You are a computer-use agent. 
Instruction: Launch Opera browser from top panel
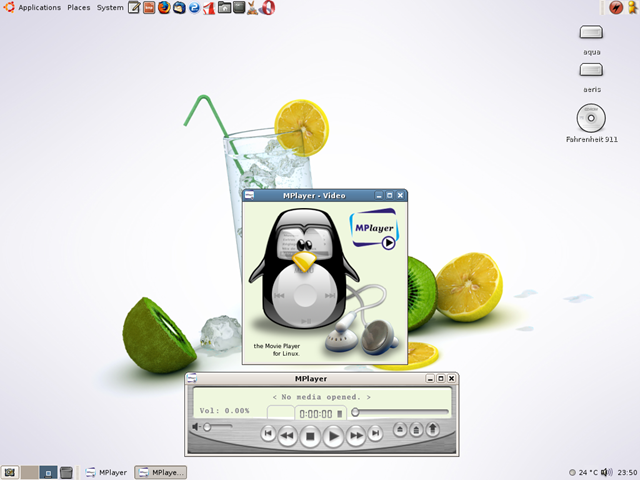point(267,7)
